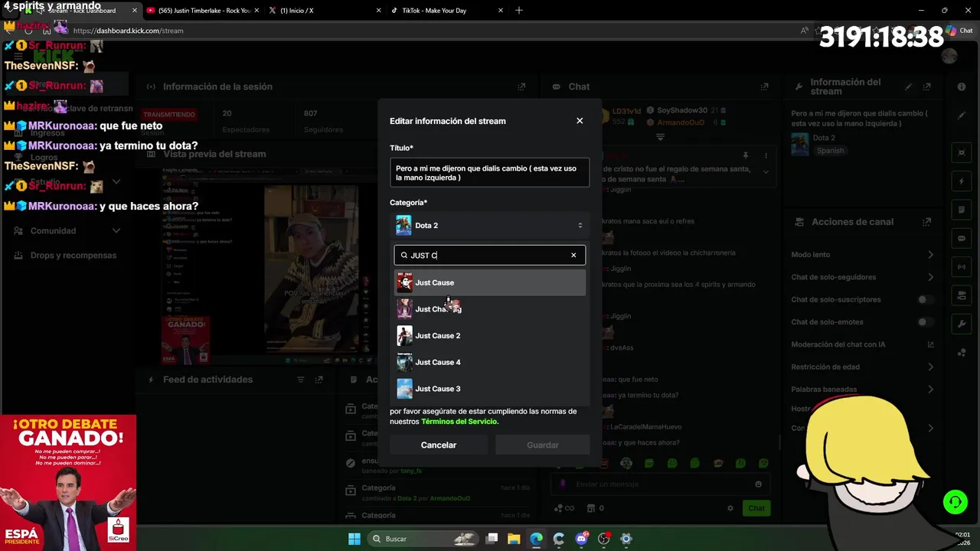Open File Explorer from the taskbar
The width and height of the screenshot is (980, 551).
(x=514, y=539)
